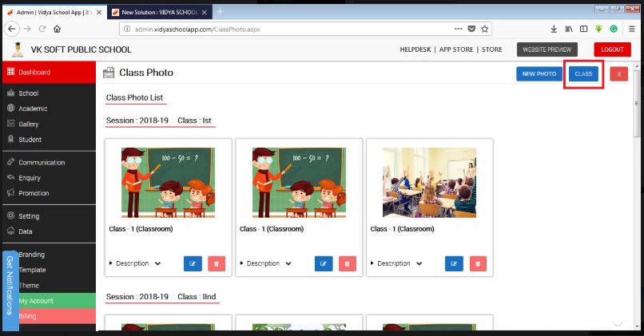Bookmark this page with the star icon

tap(485, 29)
